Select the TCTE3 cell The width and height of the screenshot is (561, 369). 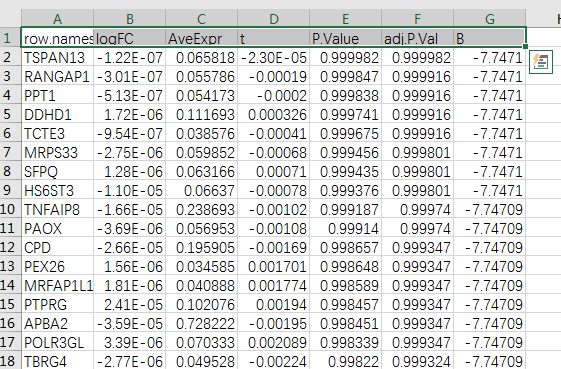[57, 133]
